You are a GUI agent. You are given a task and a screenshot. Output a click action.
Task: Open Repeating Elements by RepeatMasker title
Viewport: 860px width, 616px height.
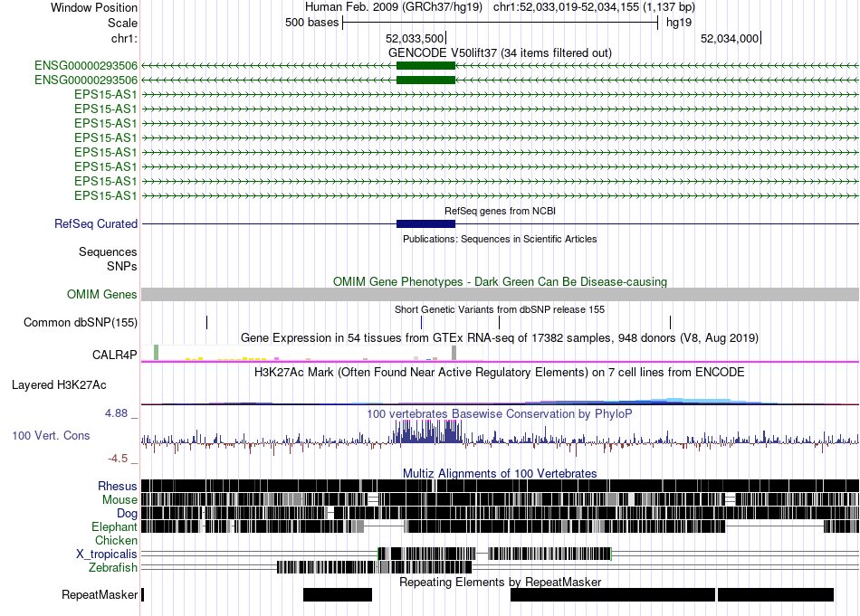[500, 582]
